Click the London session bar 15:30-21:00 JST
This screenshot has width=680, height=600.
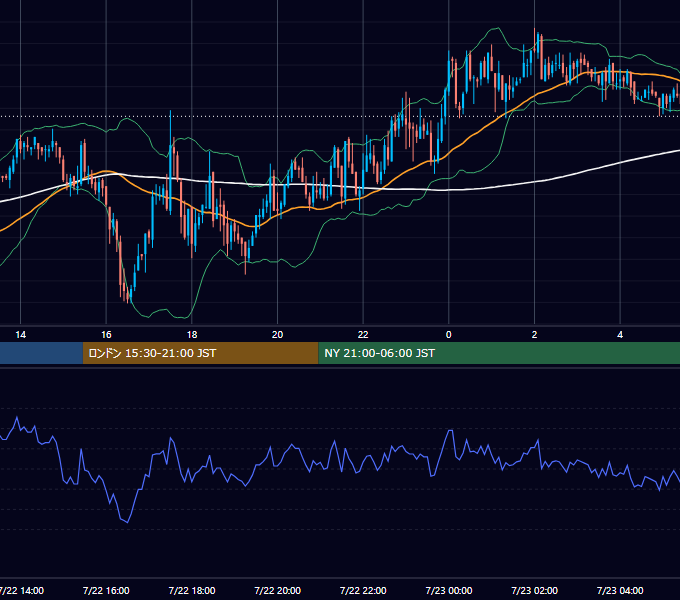200,353
